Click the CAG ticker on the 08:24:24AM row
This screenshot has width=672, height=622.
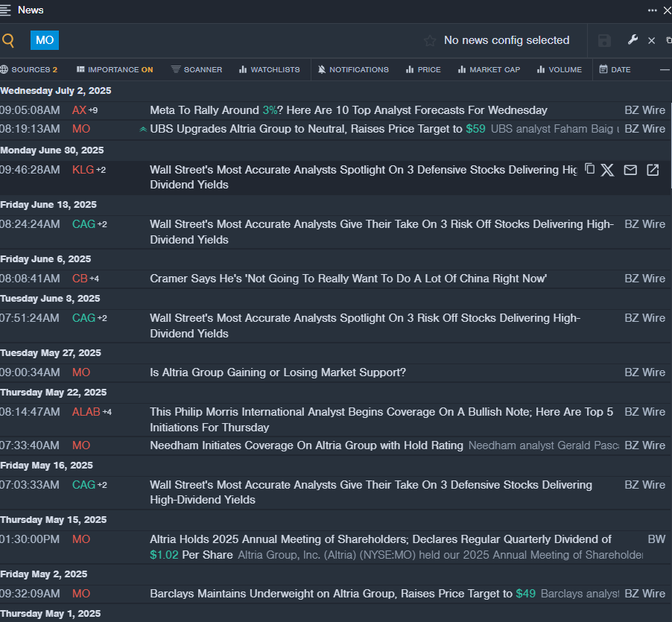coord(83,224)
